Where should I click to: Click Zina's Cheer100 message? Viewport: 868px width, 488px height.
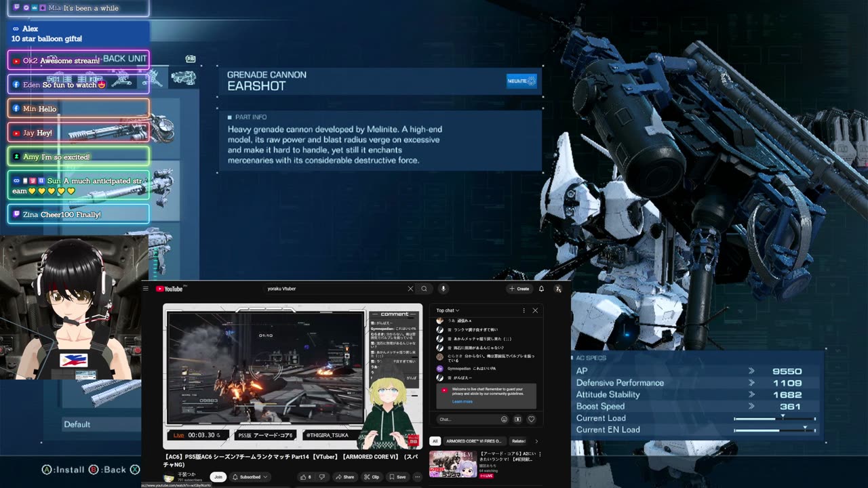[x=79, y=214]
